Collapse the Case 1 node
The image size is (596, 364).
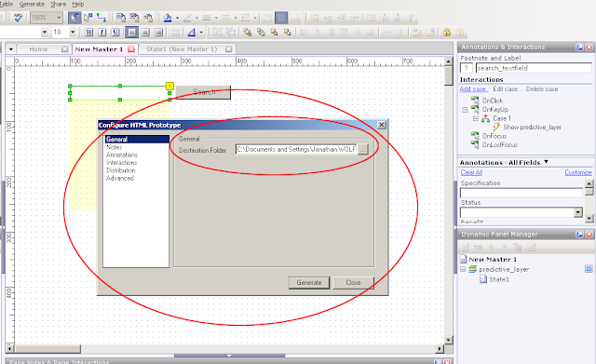click(475, 118)
